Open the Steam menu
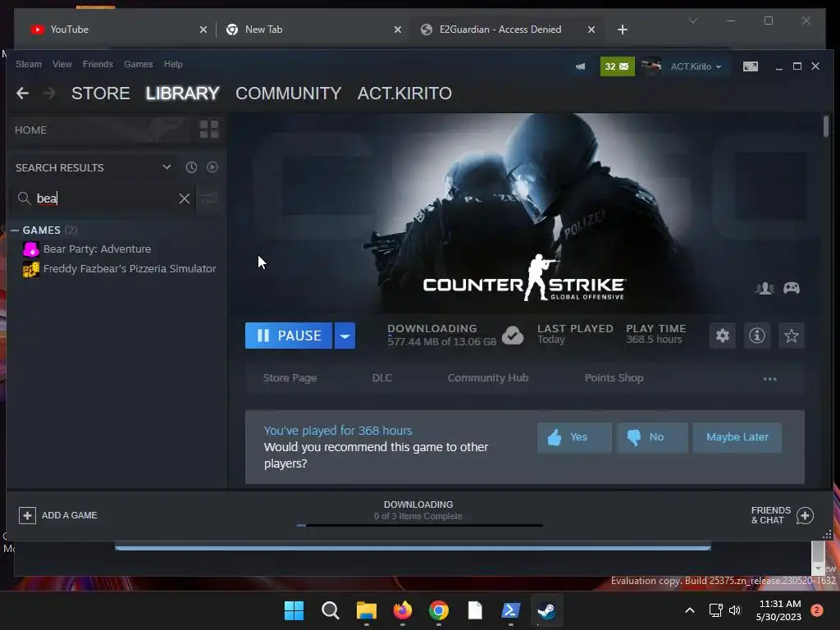 tap(29, 64)
